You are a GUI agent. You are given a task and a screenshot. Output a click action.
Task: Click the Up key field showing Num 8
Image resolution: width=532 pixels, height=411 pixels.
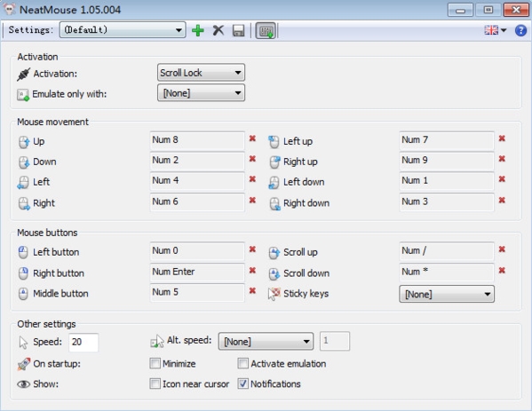(197, 141)
